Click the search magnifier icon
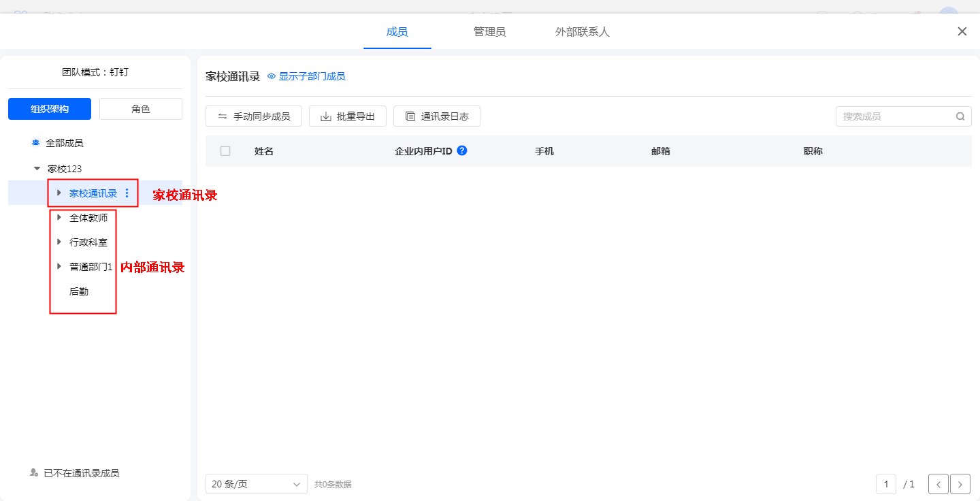The height and width of the screenshot is (501, 980). point(960,116)
